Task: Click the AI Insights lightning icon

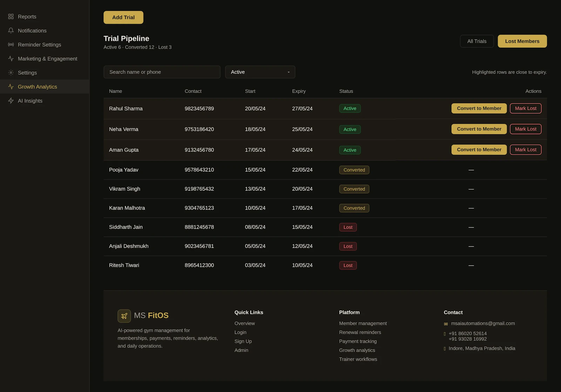Action: [x=11, y=101]
